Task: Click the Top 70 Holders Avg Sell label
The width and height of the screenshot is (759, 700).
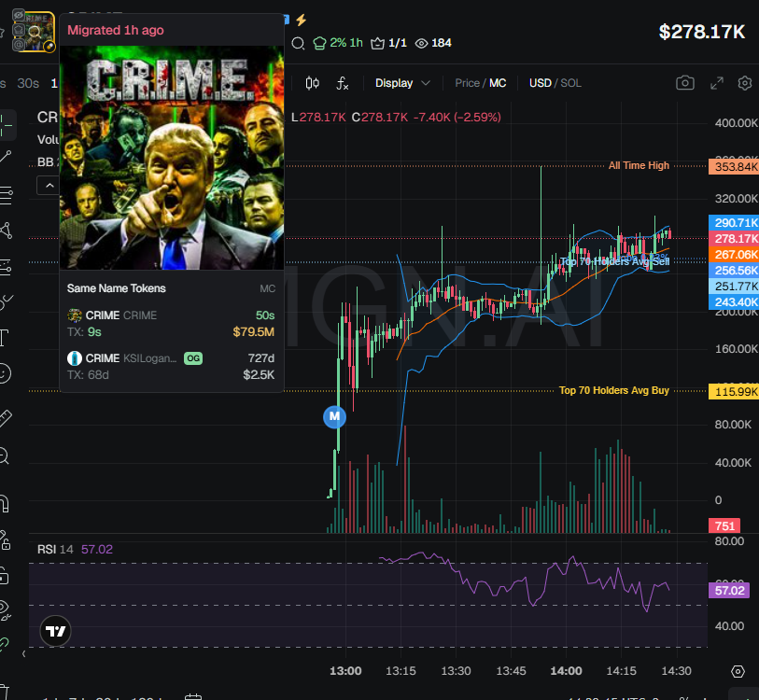Action: 614,261
